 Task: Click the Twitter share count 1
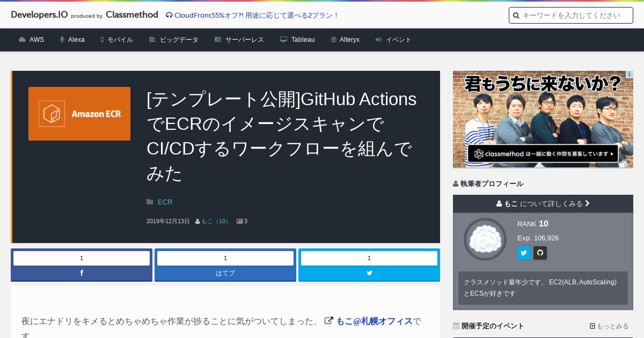click(x=369, y=258)
